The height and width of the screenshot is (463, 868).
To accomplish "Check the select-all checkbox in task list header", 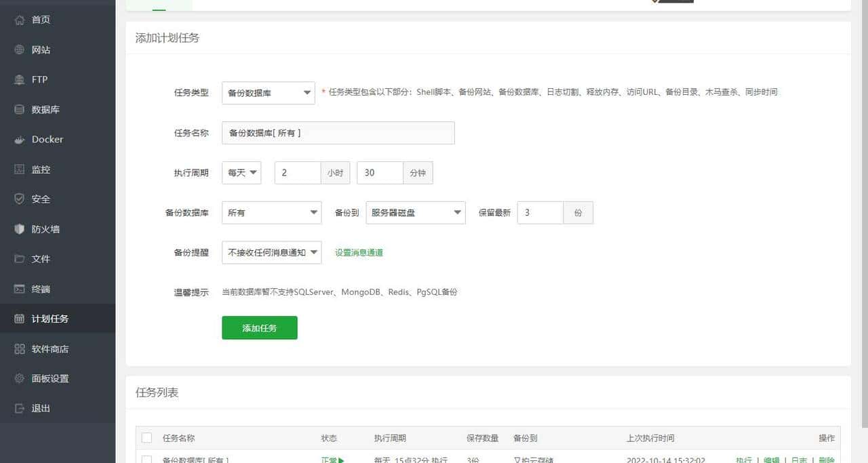I will coord(147,437).
